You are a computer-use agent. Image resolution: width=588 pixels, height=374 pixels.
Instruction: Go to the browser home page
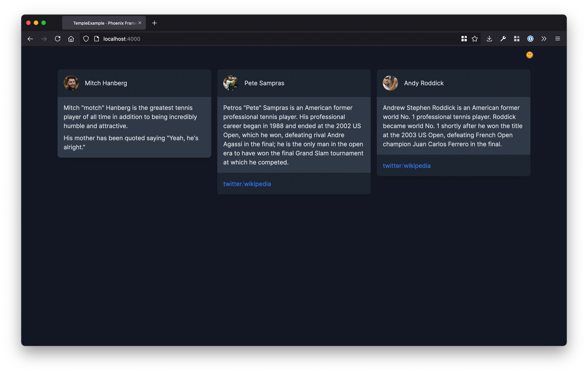coord(71,39)
